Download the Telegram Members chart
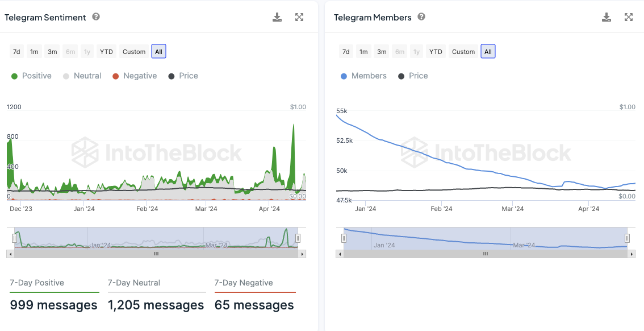The image size is (644, 331). 606,17
